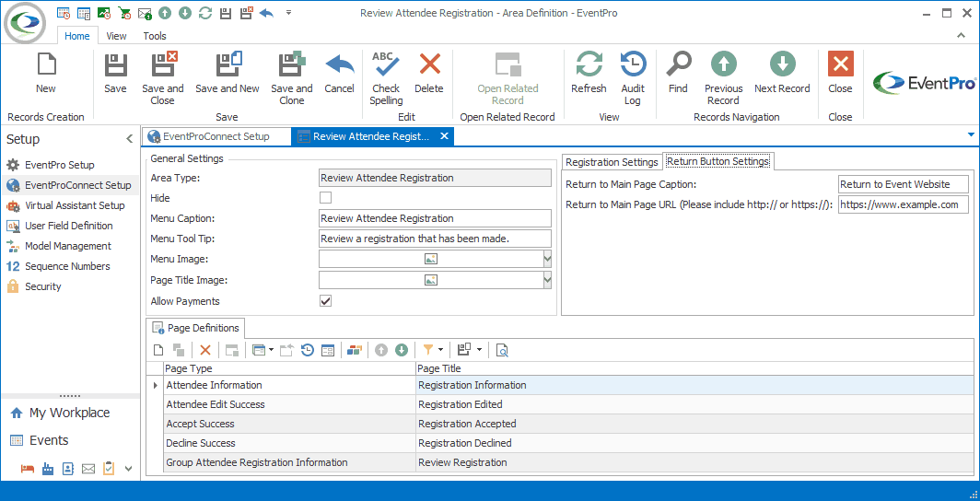Viewport: 980px width, 501px height.
Task: Open the Page Title Image dropdown
Action: [547, 281]
